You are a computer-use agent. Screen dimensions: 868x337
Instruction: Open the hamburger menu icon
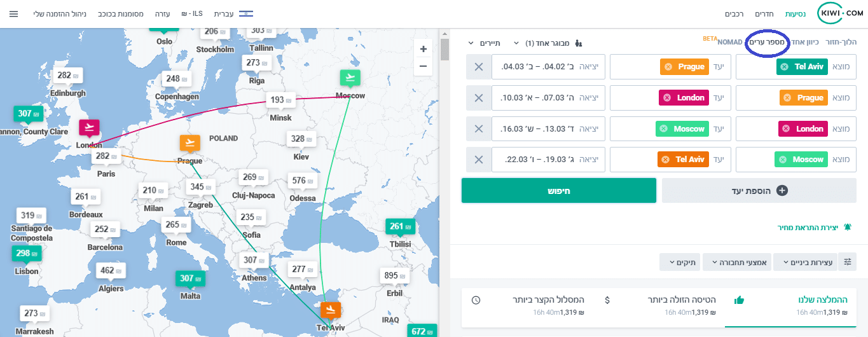click(13, 13)
